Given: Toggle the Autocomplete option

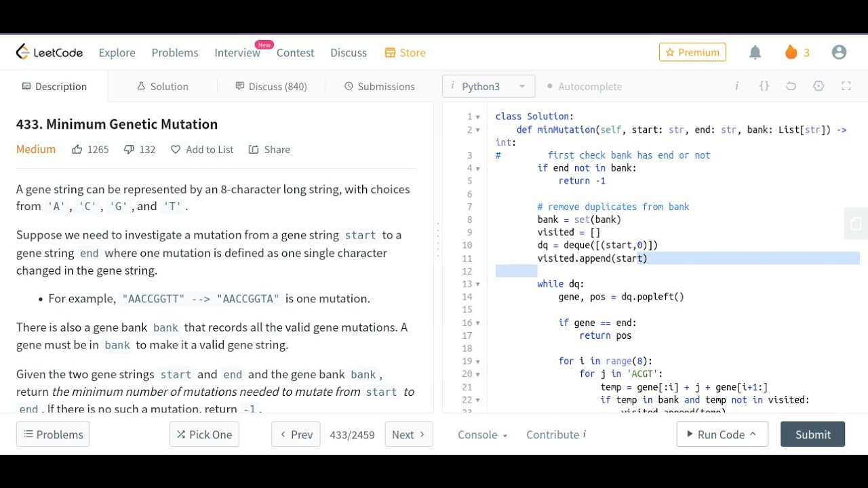Looking at the screenshot, I should coord(585,86).
